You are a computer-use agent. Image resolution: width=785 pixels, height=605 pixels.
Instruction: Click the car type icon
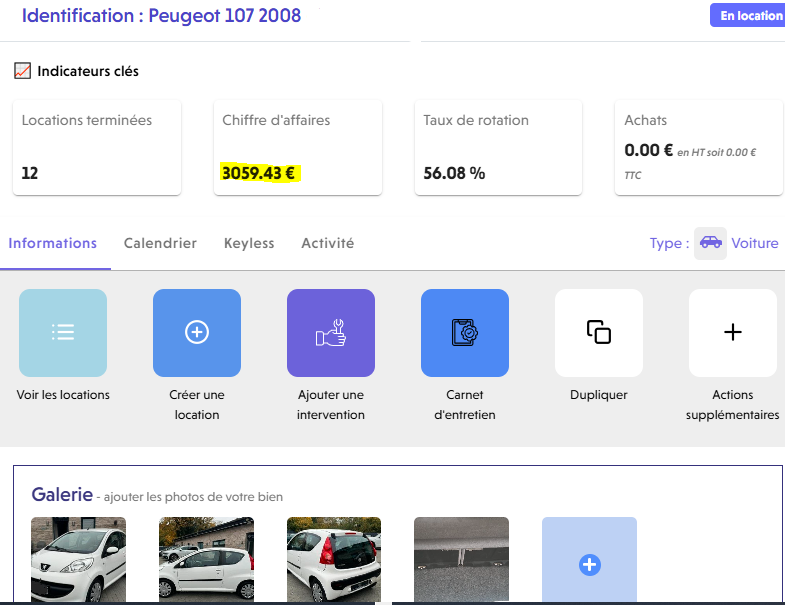click(710, 243)
